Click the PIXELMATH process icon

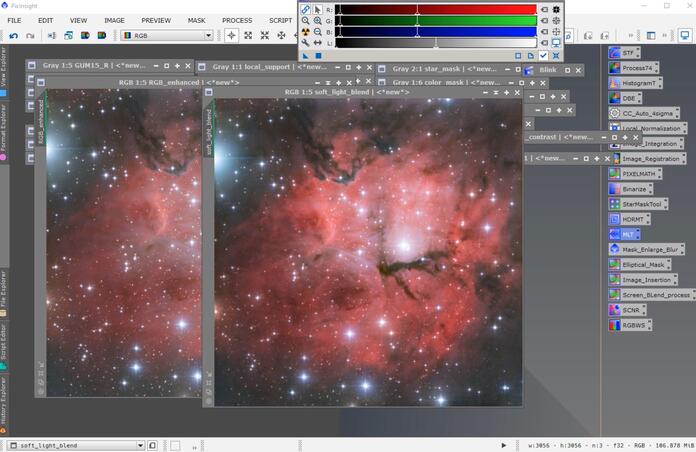(635, 174)
